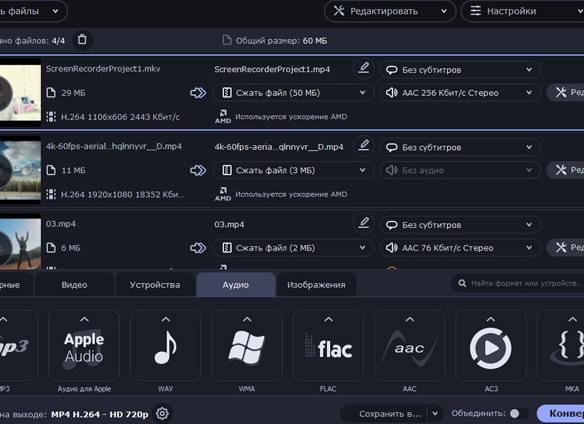
Task: Click file size icon next to 29 МБ
Action: (x=51, y=93)
